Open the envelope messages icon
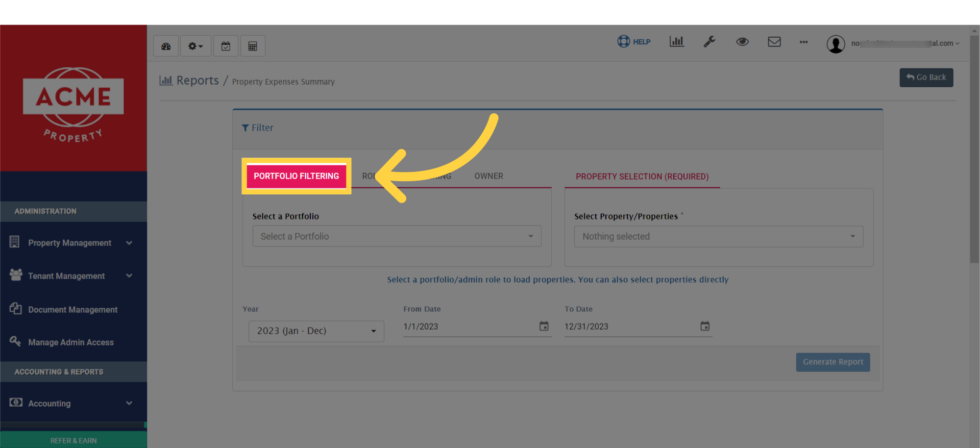980x448 pixels. pyautogui.click(x=774, y=42)
